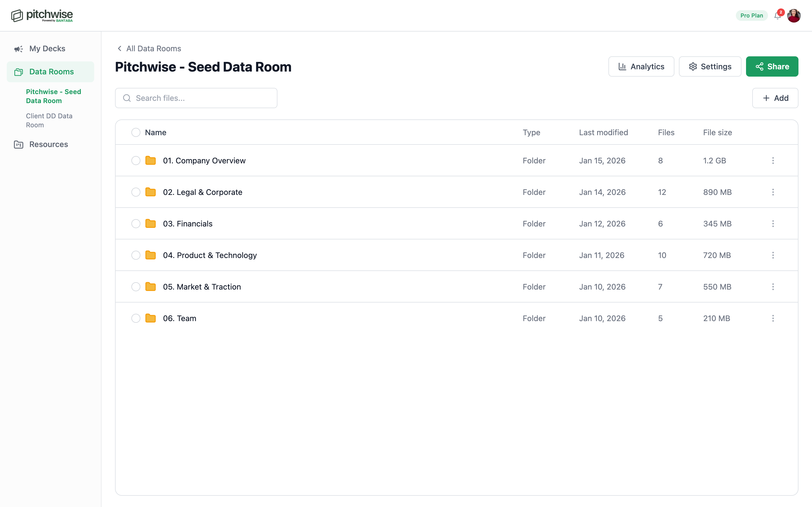This screenshot has height=507, width=812.
Task: Check the select-all circle in the Name header
Action: [x=136, y=132]
